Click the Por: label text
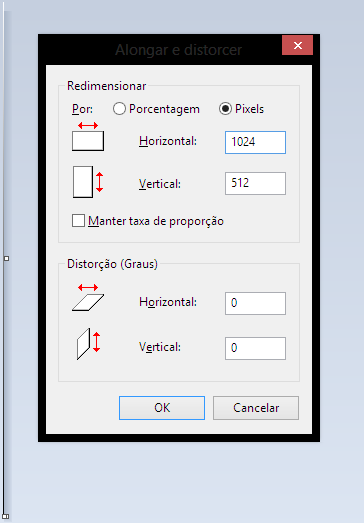This screenshot has height=523, width=364. pyautogui.click(x=82, y=109)
